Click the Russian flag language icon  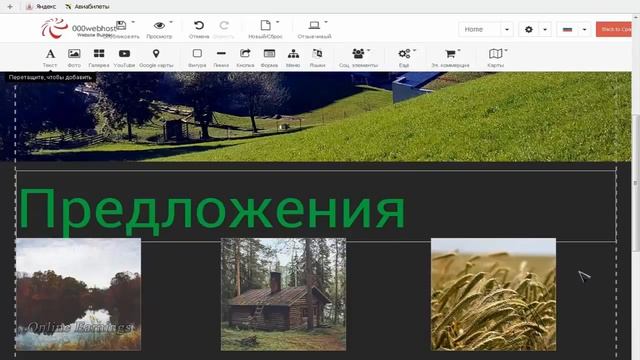point(567,29)
